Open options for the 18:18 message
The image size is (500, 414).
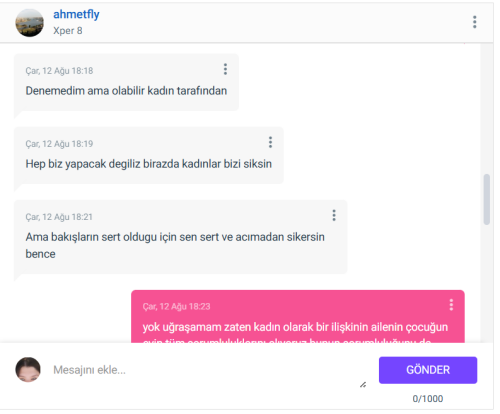click(x=225, y=69)
